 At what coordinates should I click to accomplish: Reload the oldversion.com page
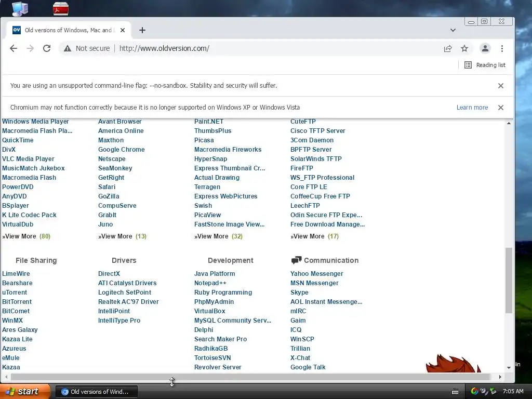click(x=47, y=48)
